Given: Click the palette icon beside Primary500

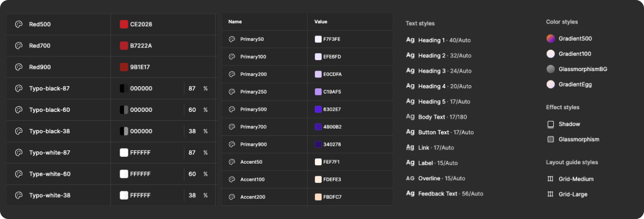Looking at the screenshot, I should coord(232,109).
